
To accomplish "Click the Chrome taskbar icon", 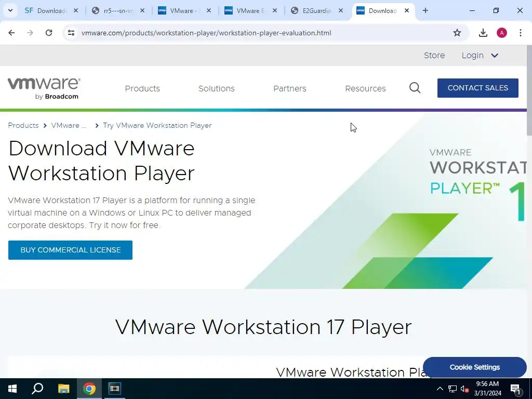I will tap(89, 389).
